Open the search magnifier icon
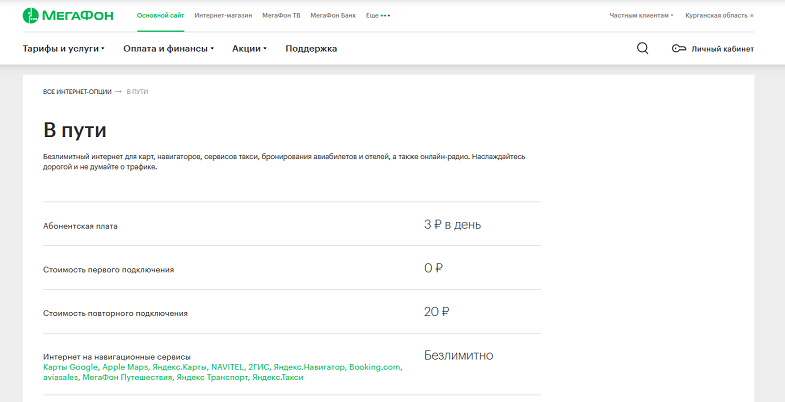The height and width of the screenshot is (402, 785). tap(642, 49)
